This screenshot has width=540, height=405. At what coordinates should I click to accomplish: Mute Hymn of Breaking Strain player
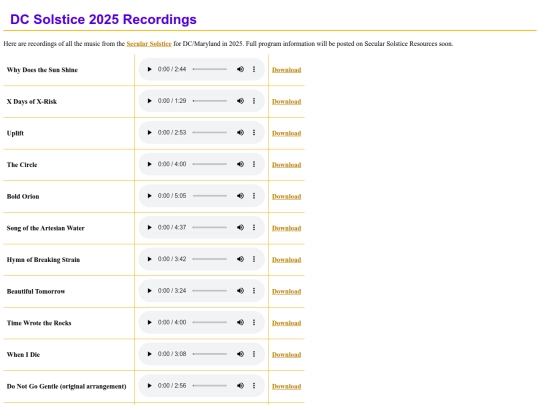[x=240, y=259]
